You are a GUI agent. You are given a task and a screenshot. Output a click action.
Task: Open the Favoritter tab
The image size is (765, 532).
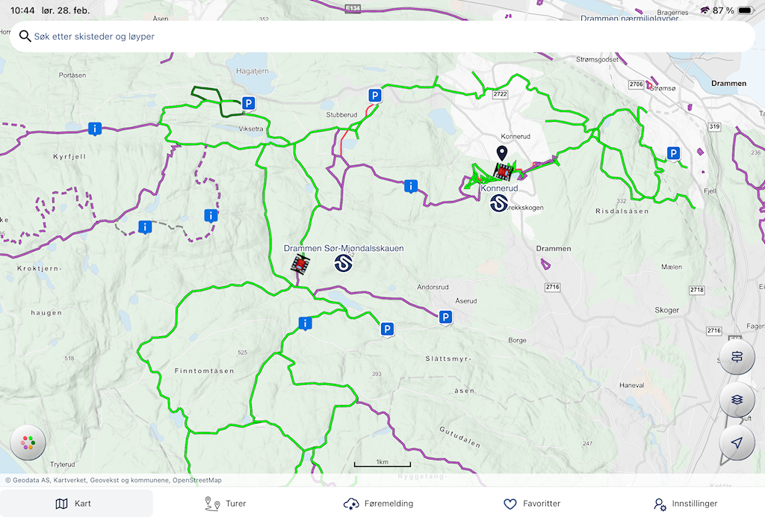(x=532, y=504)
